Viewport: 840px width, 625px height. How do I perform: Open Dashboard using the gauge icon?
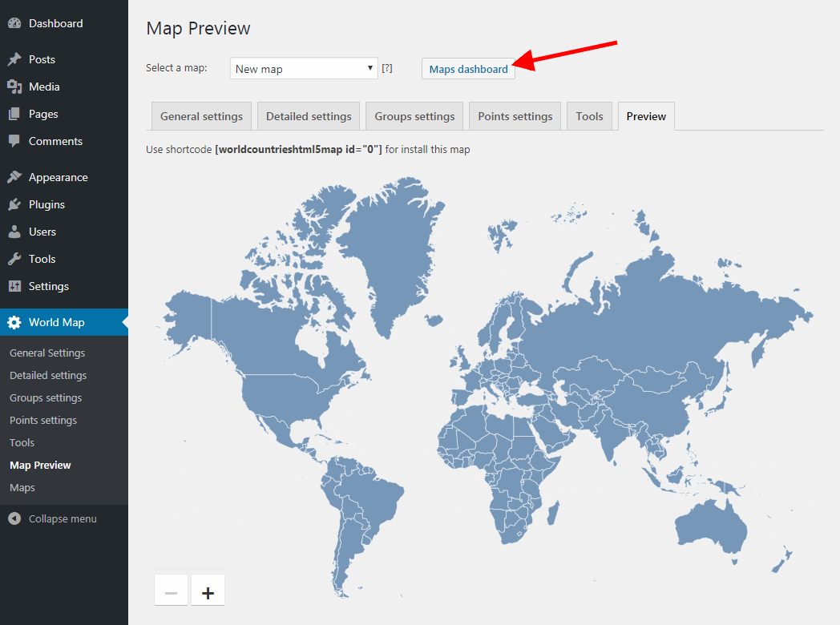[16, 22]
